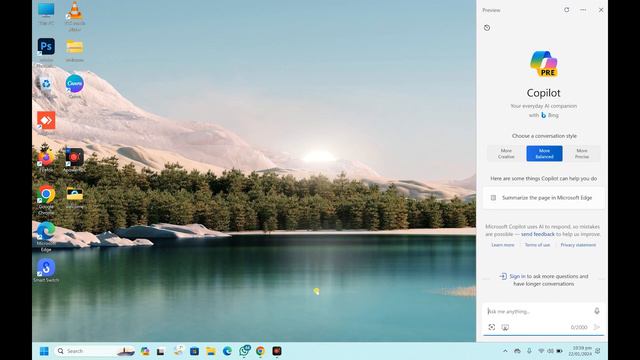Open Copilot's more options ellipsis menu
This screenshot has width=640, height=360.
tap(583, 10)
